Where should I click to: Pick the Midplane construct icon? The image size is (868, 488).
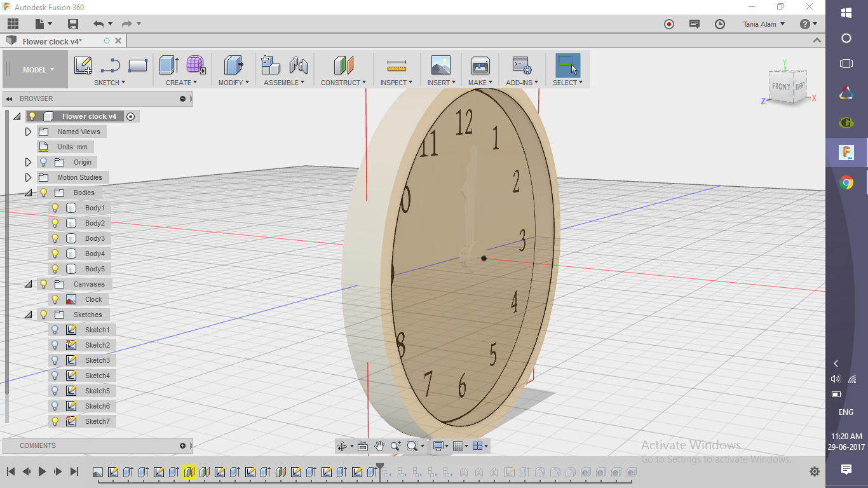pyautogui.click(x=344, y=65)
